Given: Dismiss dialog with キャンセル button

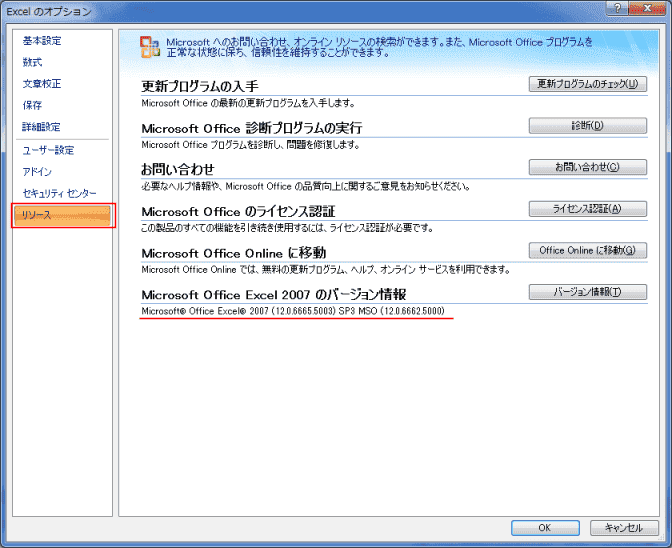Looking at the screenshot, I should pyautogui.click(x=624, y=527).
